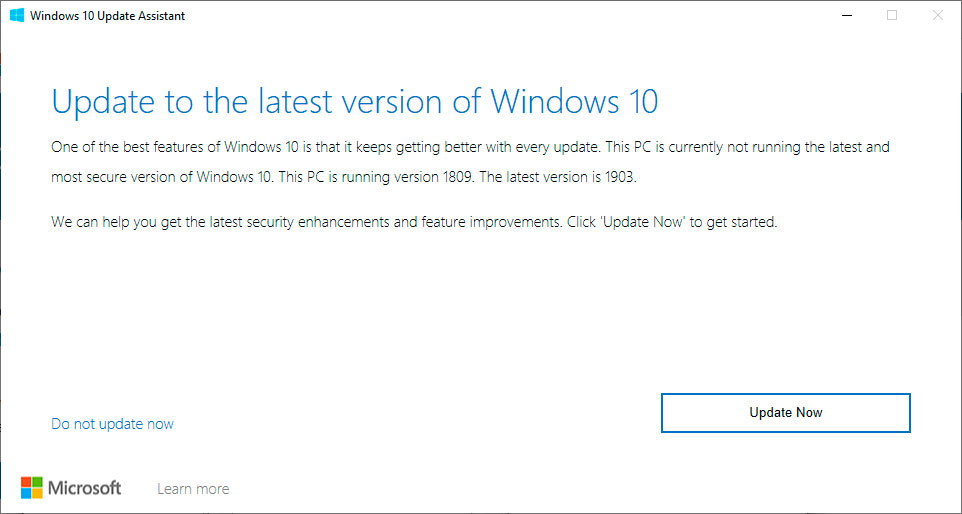This screenshot has height=514, width=962.
Task: Open the Learn more link
Action: coord(193,489)
